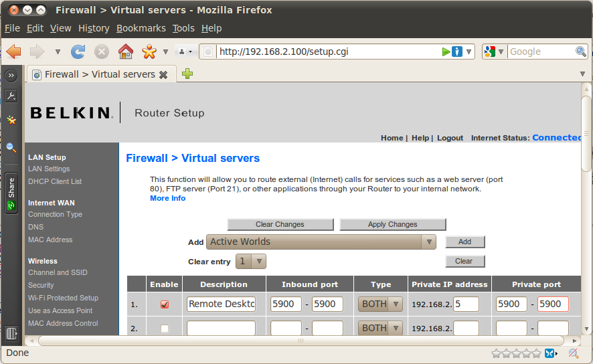Open the Home page icon
The width and height of the screenshot is (593, 364).
pyautogui.click(x=126, y=52)
